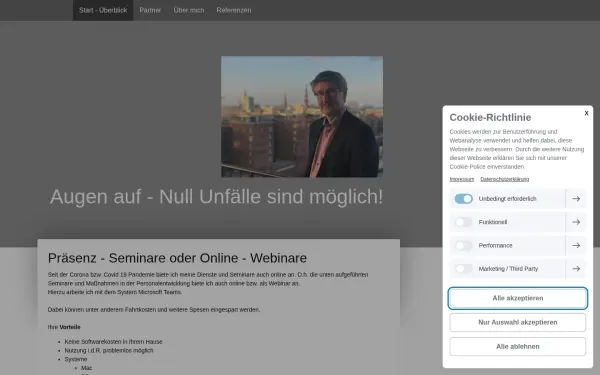Enable the Performance cookies switch
Image resolution: width=600 pixels, height=375 pixels.
463,245
